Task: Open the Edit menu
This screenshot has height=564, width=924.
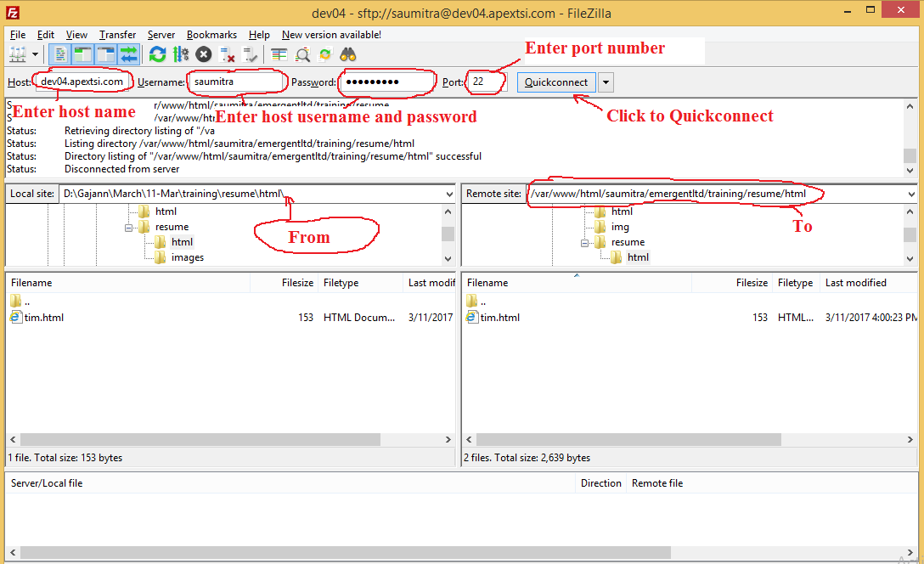Action: tap(45, 35)
